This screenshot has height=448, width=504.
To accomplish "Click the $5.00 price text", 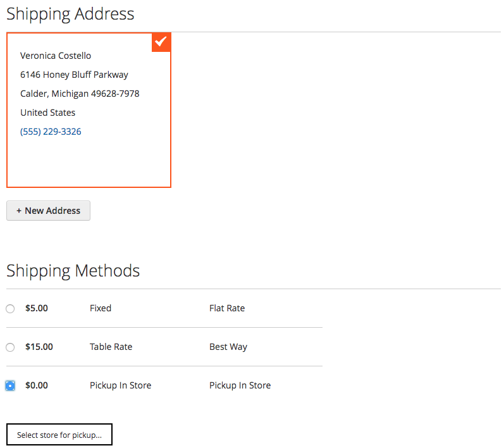I will pyautogui.click(x=37, y=308).
